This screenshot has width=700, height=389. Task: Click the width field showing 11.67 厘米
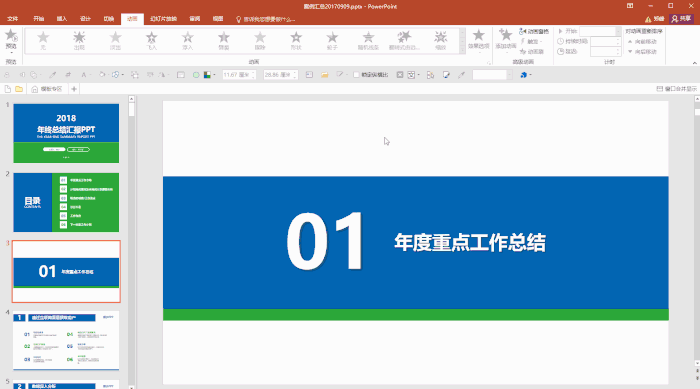point(239,75)
